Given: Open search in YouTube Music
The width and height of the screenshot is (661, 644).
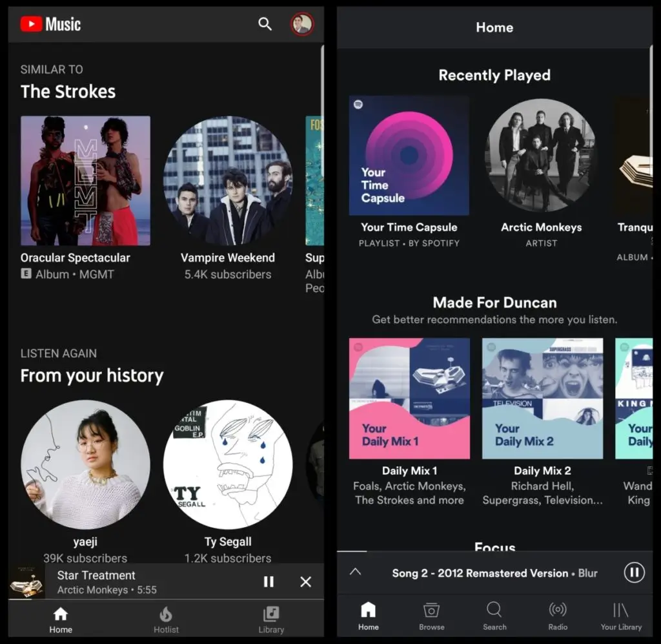Looking at the screenshot, I should pyautogui.click(x=265, y=24).
